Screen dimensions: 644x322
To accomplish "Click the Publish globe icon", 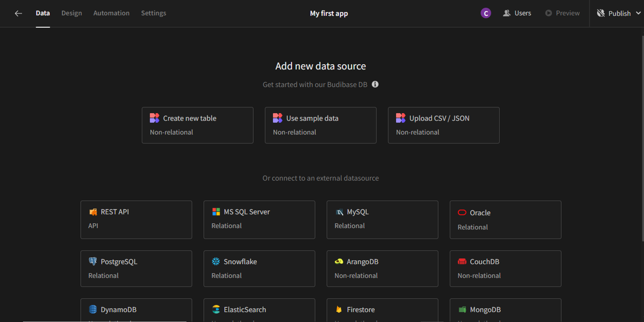I will point(601,13).
